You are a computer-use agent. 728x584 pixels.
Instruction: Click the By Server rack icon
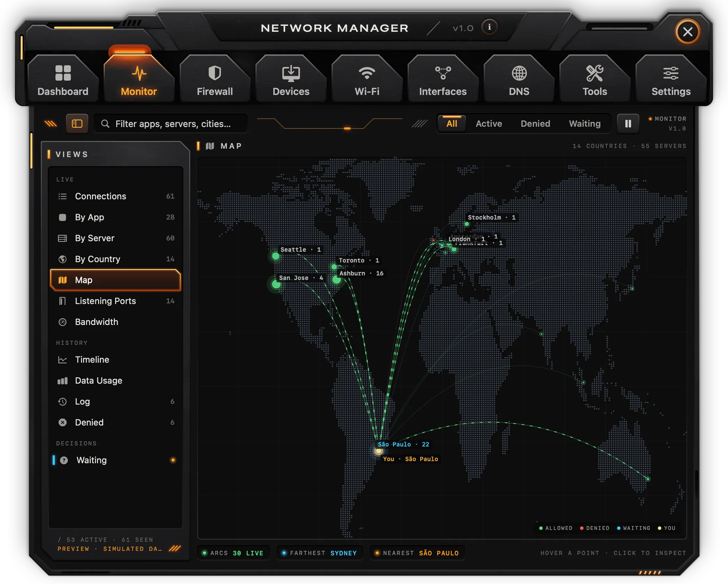pos(62,238)
